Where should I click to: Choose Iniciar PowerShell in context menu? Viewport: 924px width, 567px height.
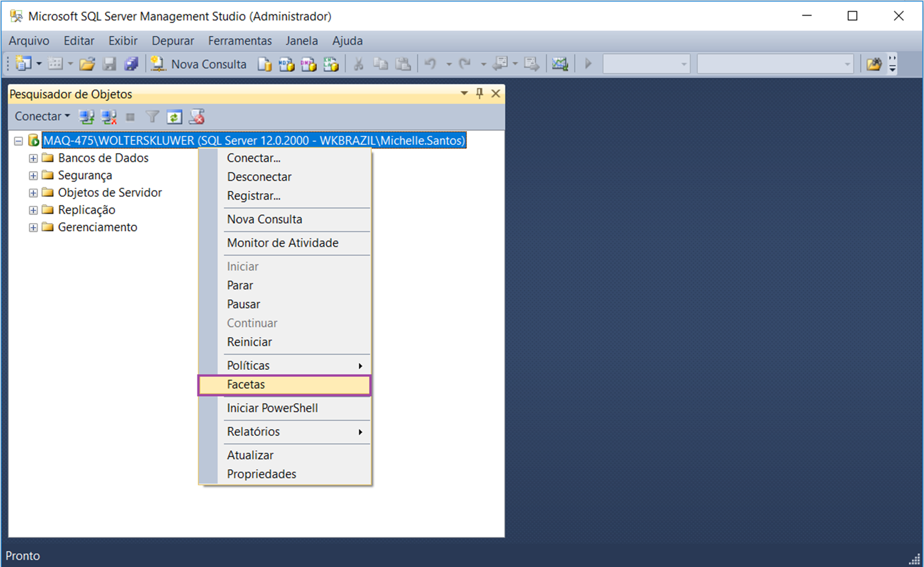click(285, 408)
